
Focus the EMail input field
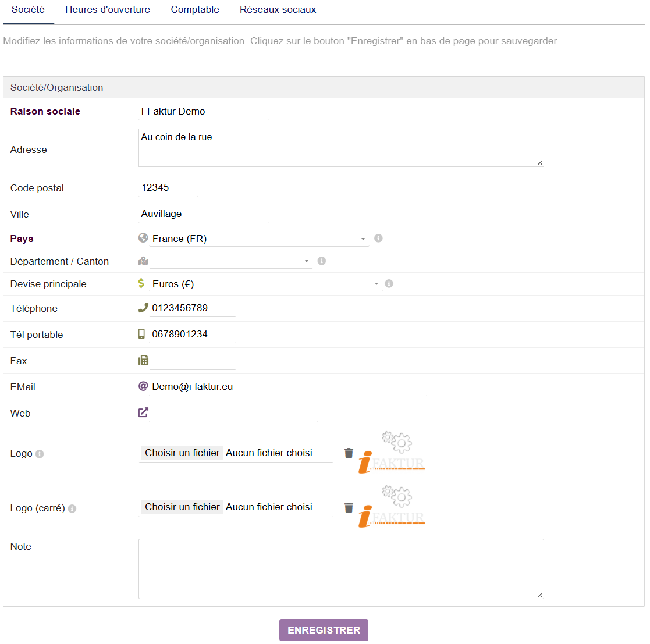(288, 387)
